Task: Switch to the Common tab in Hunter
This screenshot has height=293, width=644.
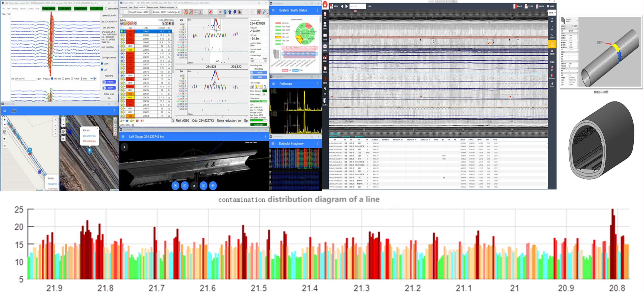Action: 124,8
